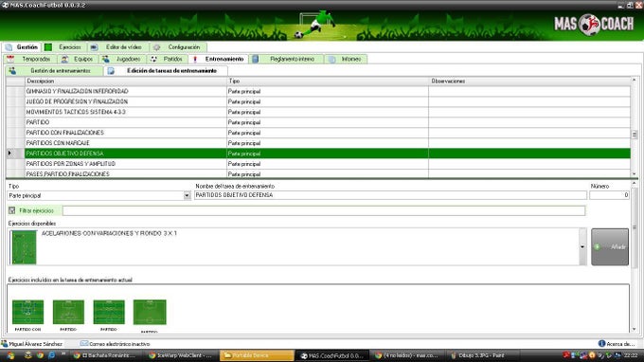
Task: Click the Jugadores player icon
Action: click(105, 59)
